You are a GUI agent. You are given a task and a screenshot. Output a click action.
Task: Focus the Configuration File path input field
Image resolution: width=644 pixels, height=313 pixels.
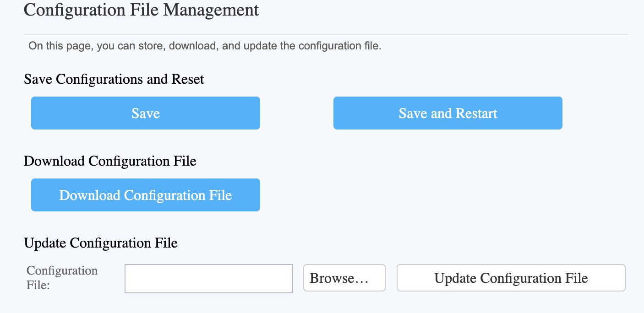209,278
